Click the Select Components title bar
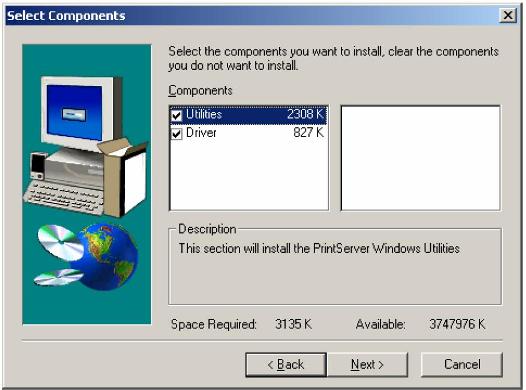Screen dimensions: 526x390 click(252, 15)
